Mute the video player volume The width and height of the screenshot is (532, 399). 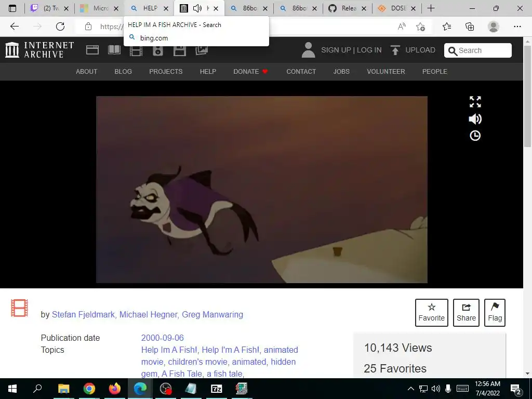[x=475, y=119]
